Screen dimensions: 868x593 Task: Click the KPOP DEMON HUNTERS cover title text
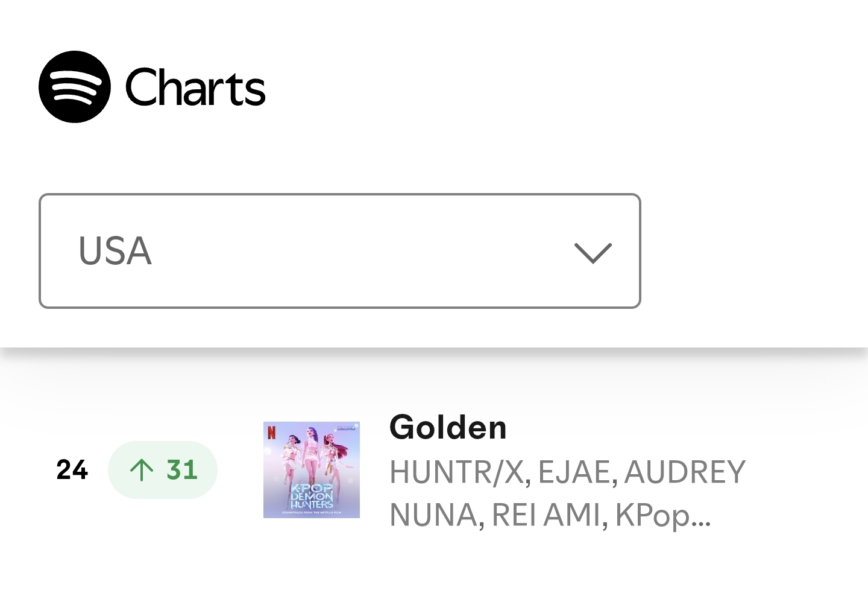[x=312, y=495]
